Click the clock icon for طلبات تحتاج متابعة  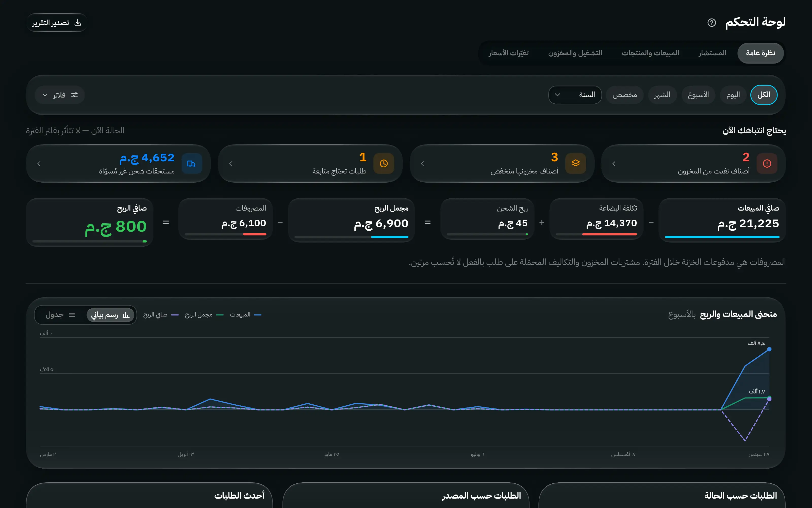click(x=384, y=164)
